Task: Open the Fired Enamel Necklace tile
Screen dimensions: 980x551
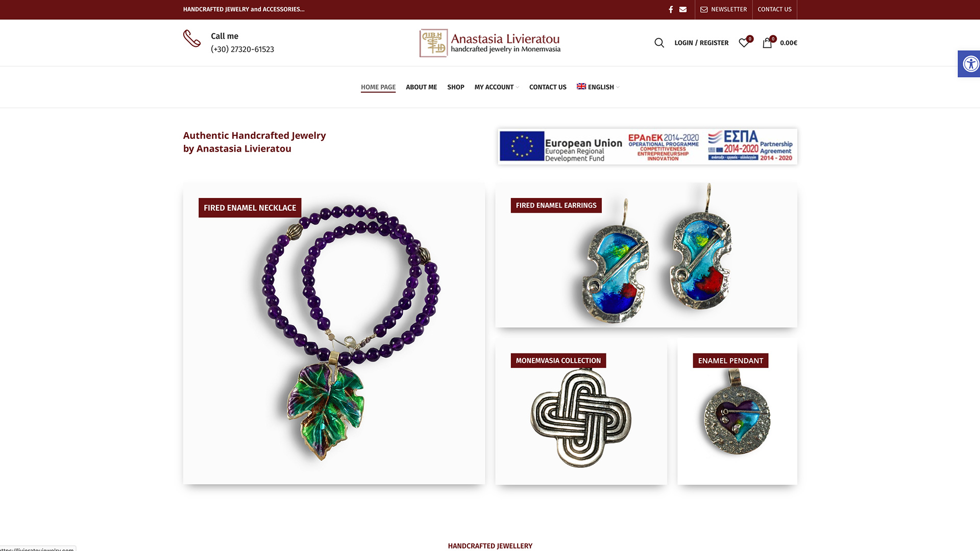Action: point(334,334)
